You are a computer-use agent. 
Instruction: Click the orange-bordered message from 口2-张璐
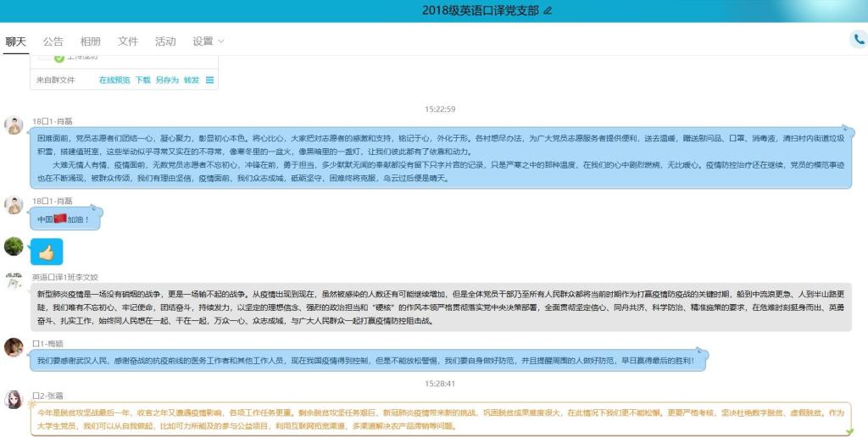tap(441, 418)
